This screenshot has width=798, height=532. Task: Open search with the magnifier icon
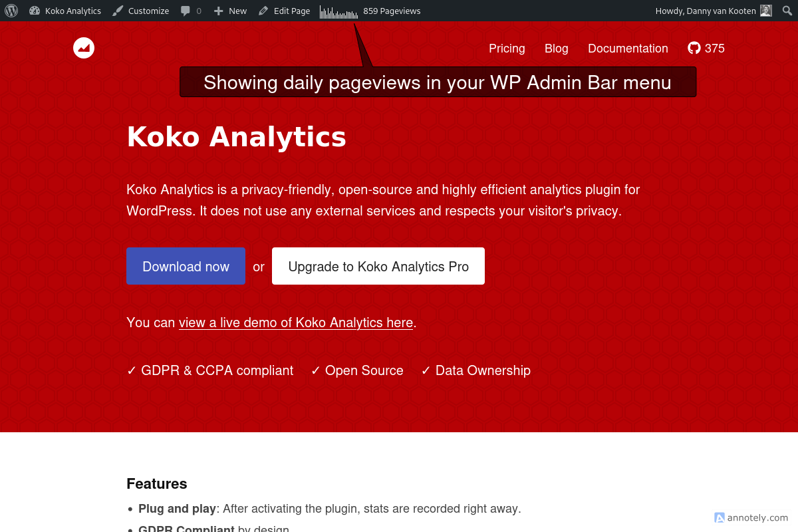click(787, 11)
